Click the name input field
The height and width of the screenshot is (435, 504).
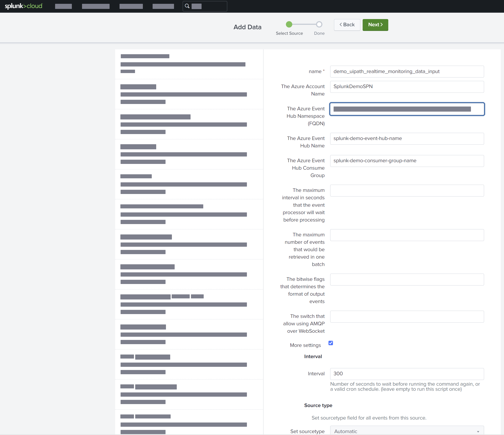coord(407,71)
